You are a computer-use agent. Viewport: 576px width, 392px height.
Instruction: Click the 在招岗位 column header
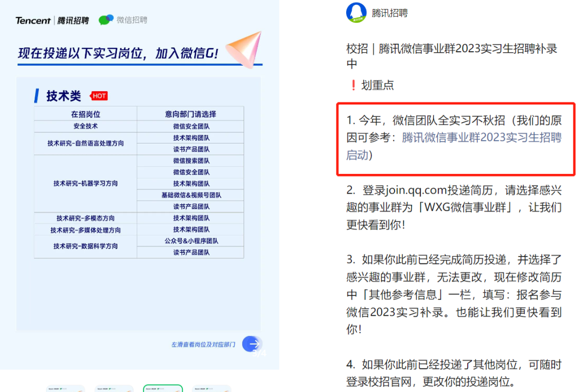[85, 114]
